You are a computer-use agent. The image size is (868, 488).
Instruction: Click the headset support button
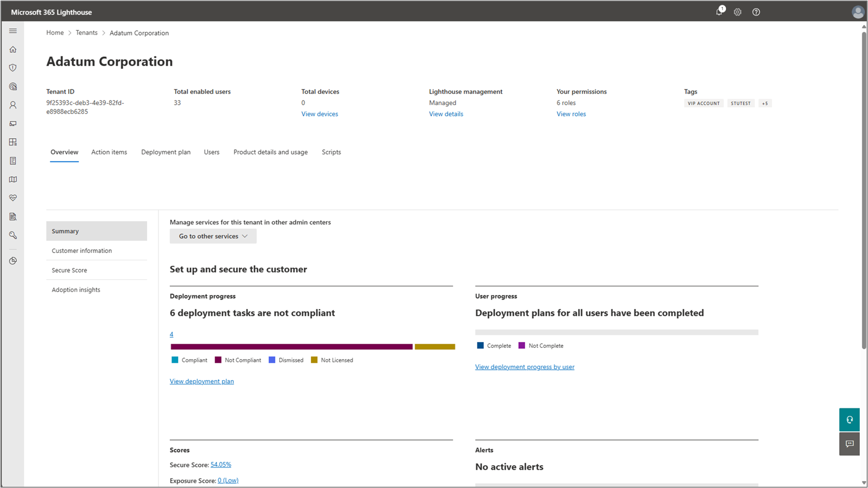[849, 420]
